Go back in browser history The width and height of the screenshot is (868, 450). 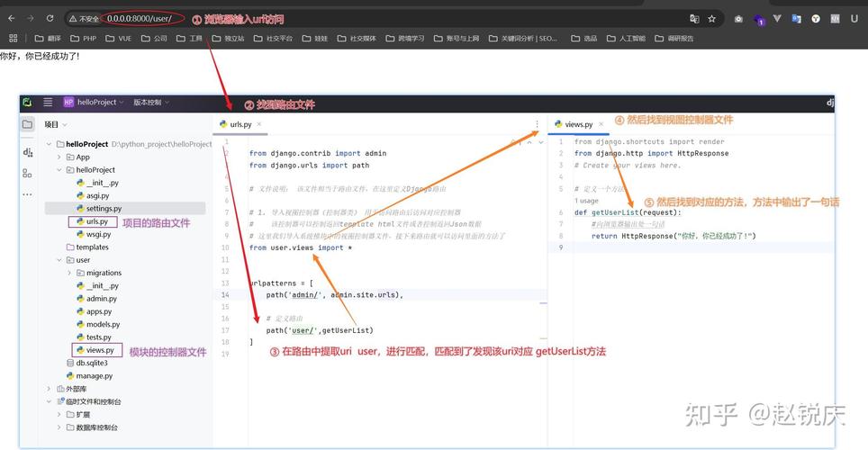(x=12, y=18)
